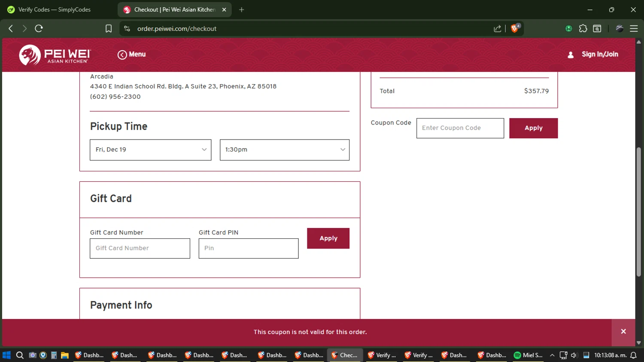Screen dimensions: 644x362
Task: Click the browser back button
Action: [x=11, y=28]
